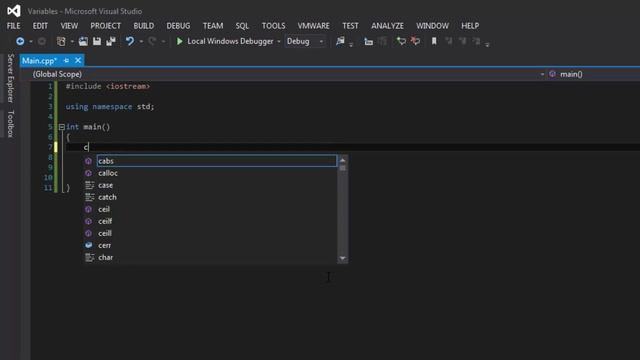Viewport: 640px width, 360px height.
Task: Open the TEAM menu
Action: pos(213,26)
